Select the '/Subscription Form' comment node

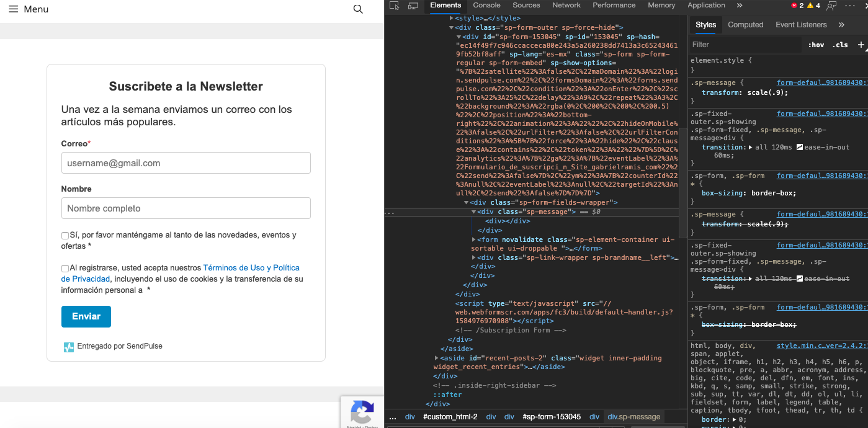(x=511, y=330)
